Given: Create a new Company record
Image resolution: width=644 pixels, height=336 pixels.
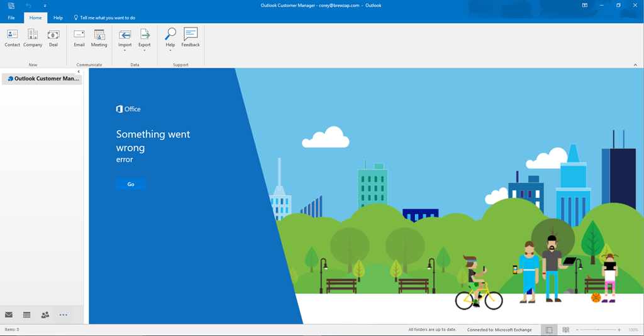Looking at the screenshot, I should pyautogui.click(x=33, y=38).
